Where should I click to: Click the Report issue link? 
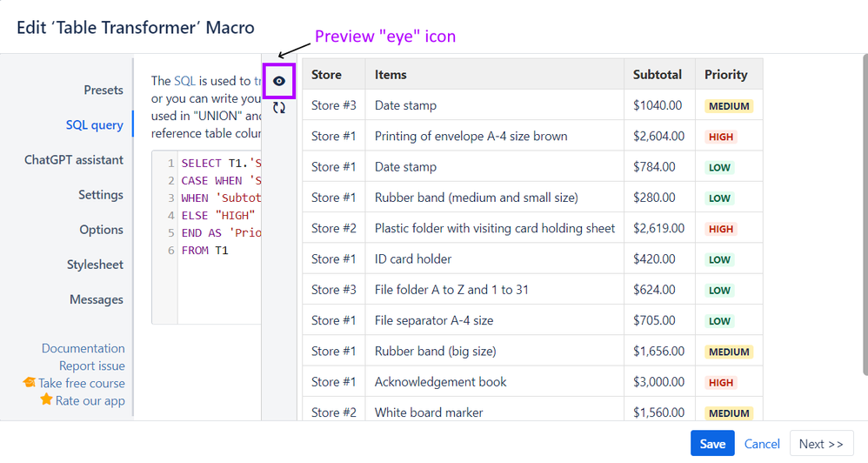(x=92, y=366)
